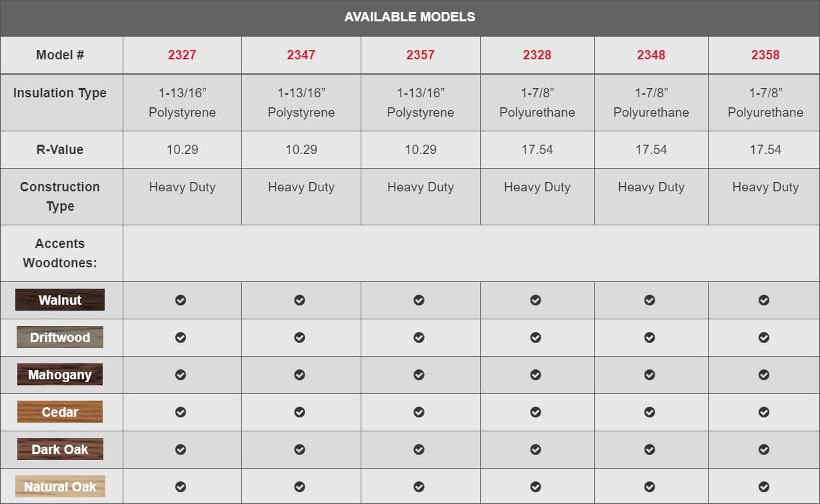820x504 pixels.
Task: Open model 2348 link
Action: pos(651,55)
